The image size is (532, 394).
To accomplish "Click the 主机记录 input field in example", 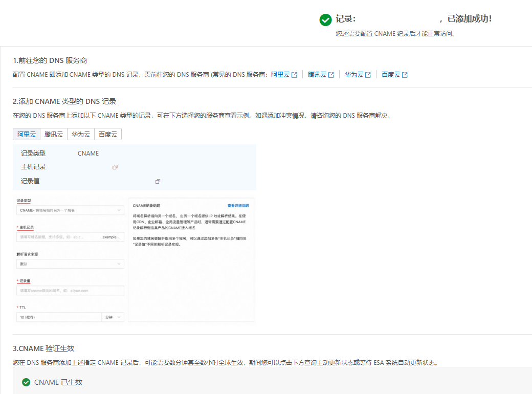I will pos(70,237).
